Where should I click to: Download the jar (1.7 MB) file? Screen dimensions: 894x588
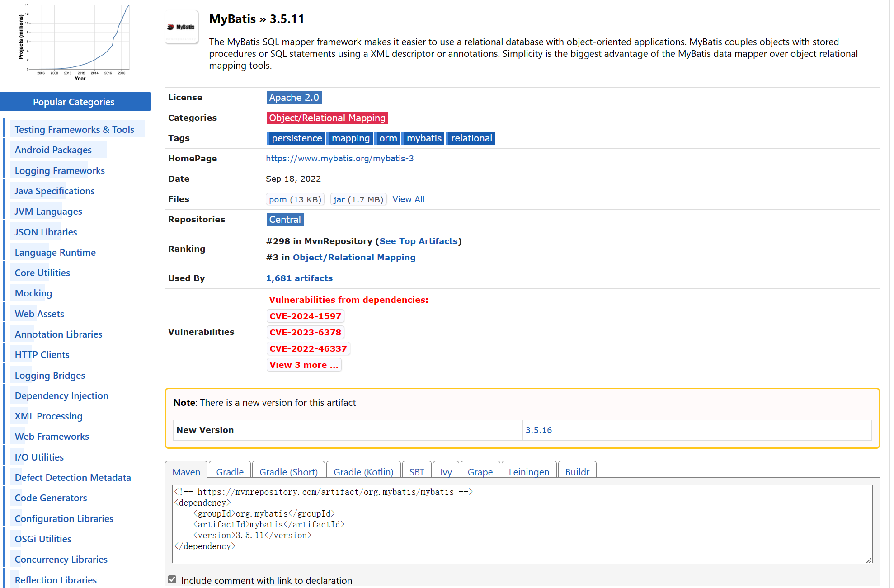[x=358, y=199]
